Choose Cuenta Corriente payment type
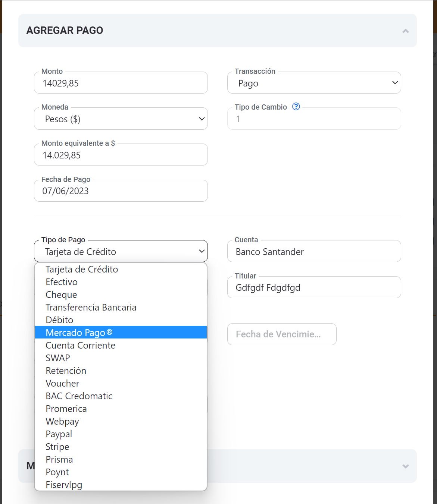This screenshot has height=504, width=437. (80, 346)
